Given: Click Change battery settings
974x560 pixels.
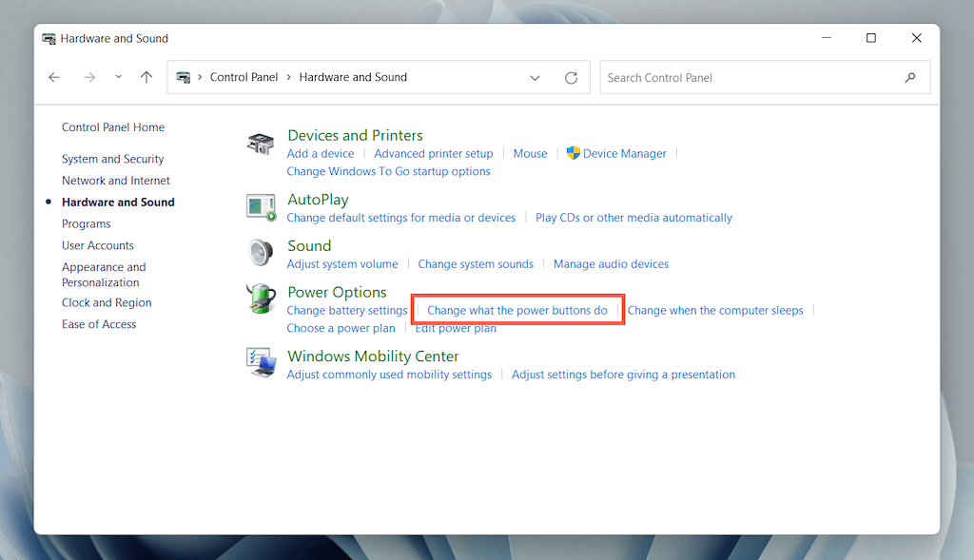Looking at the screenshot, I should (346, 310).
